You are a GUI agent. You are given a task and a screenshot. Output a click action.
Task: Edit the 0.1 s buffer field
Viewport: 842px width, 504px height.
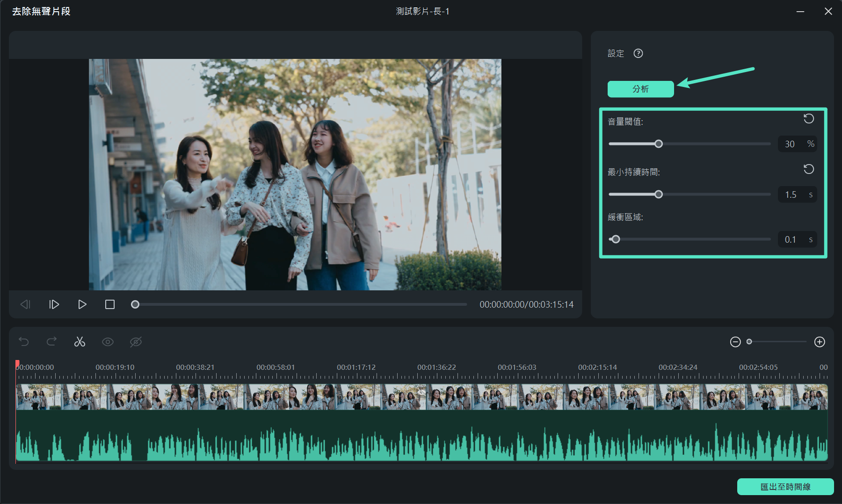pos(798,239)
